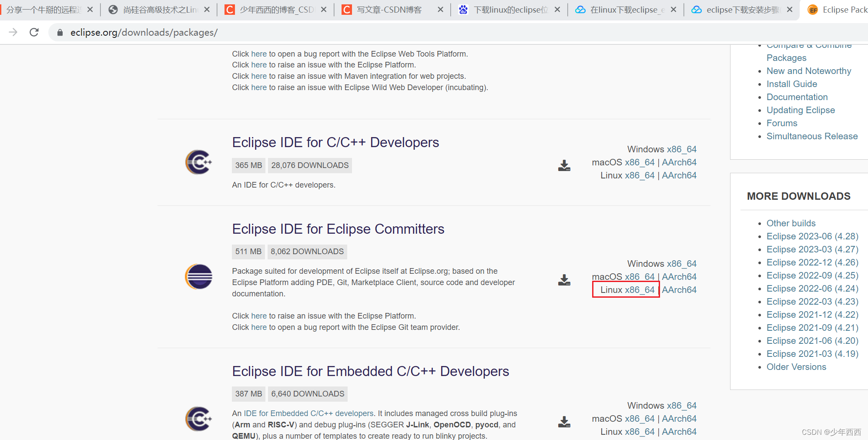This screenshot has width=868, height=440.
Task: Open the Documentation sidebar link
Action: coord(797,97)
